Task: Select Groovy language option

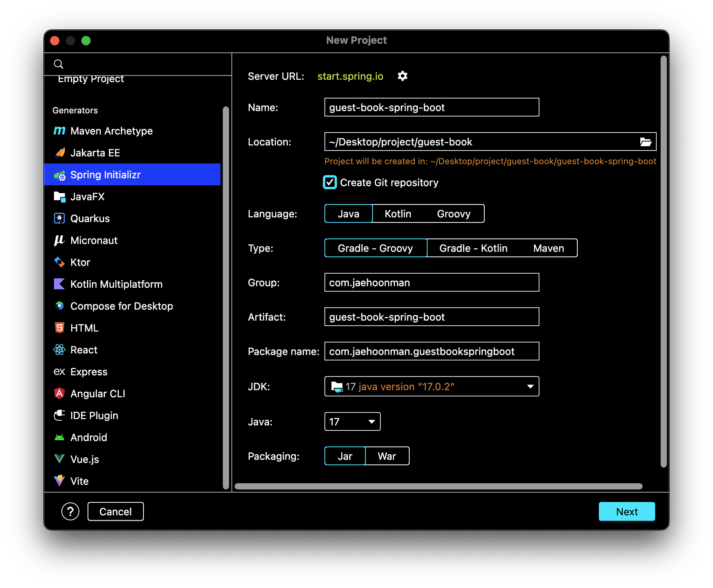Action: [454, 214]
